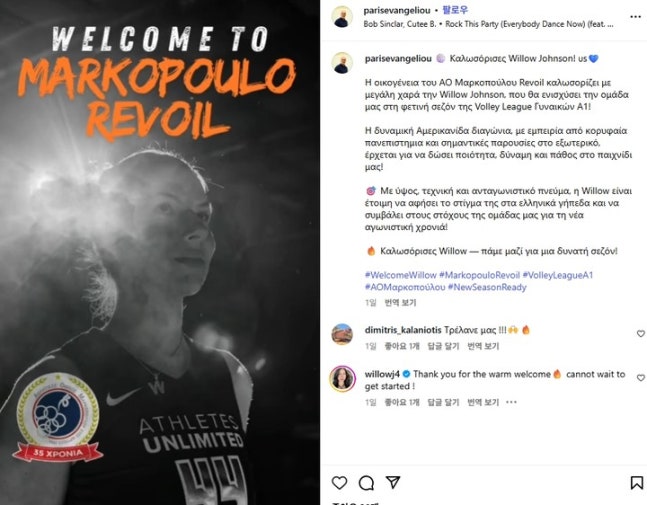Open more options menu at top right
Screen dimensions: 647x505
coord(635,17)
